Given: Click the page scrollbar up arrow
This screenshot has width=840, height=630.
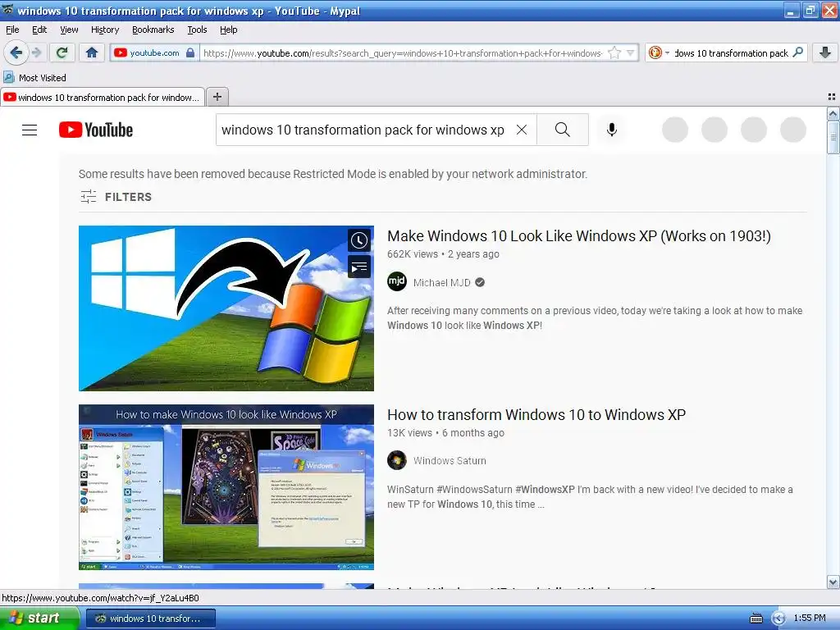Looking at the screenshot, I should 833,113.
